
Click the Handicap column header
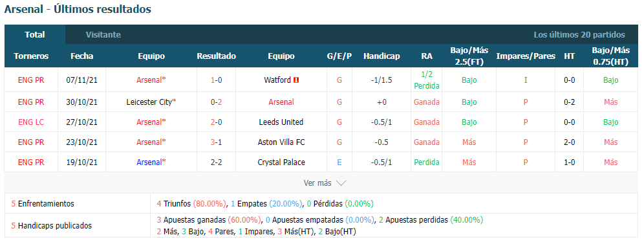click(381, 56)
